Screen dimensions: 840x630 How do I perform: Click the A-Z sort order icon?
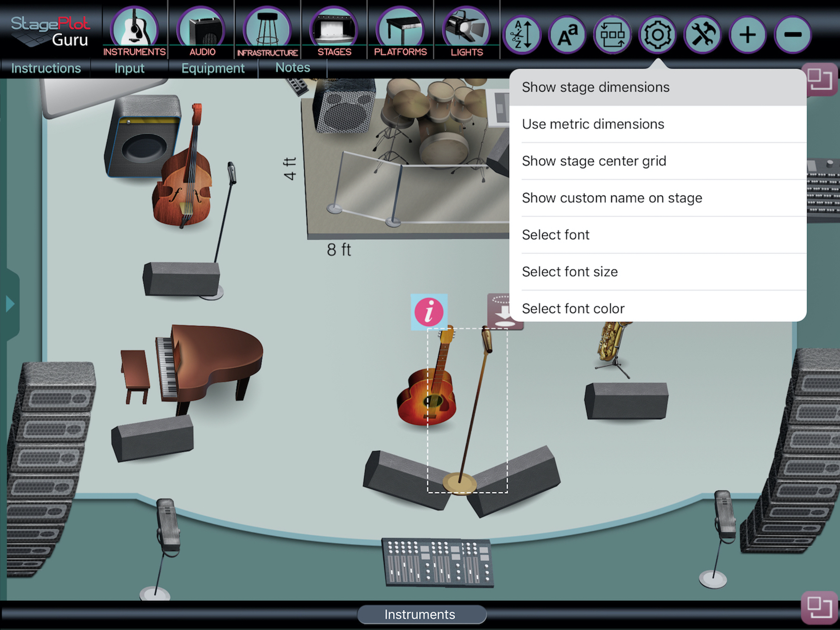click(x=522, y=35)
